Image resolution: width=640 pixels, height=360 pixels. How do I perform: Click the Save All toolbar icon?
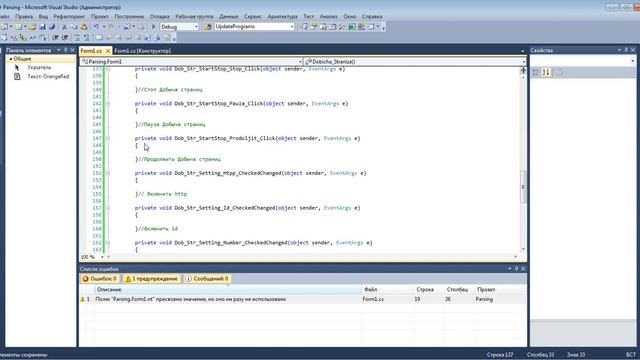[52, 27]
